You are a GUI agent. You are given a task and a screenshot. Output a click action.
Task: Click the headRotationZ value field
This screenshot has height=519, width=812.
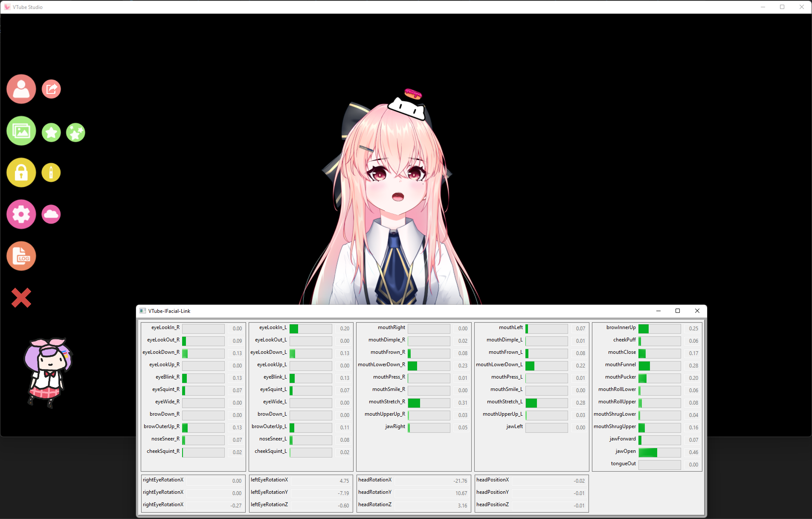point(432,506)
